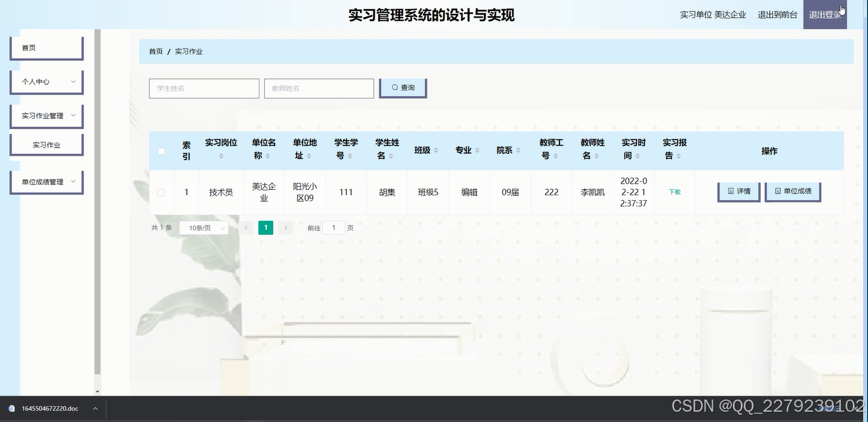Click 退出到前台 in the top bar
The height and width of the screenshot is (422, 868).
tap(778, 14)
